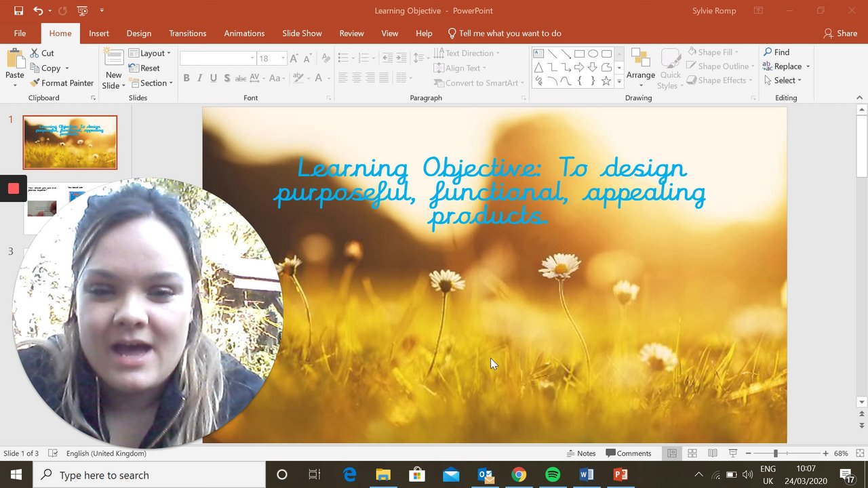This screenshot has height=488, width=868.
Task: Adjust the zoom slider handle
Action: point(775,453)
